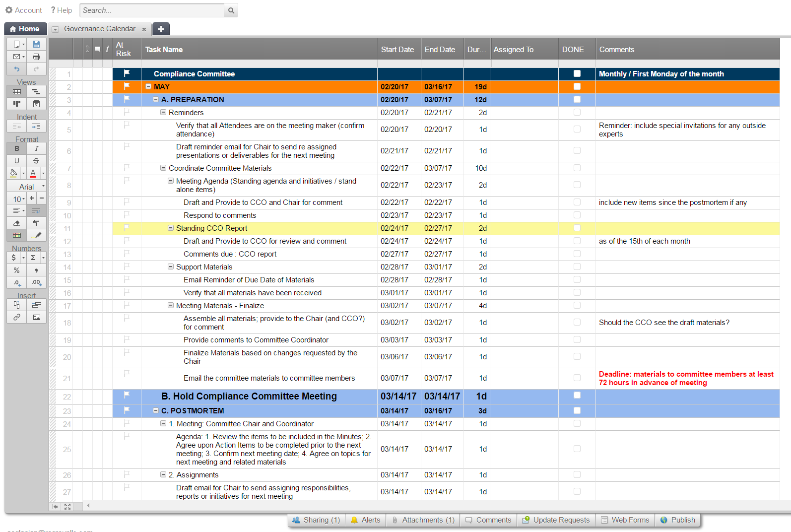
Task: Toggle At Risk flag for Support Materials row
Action: coord(127,266)
